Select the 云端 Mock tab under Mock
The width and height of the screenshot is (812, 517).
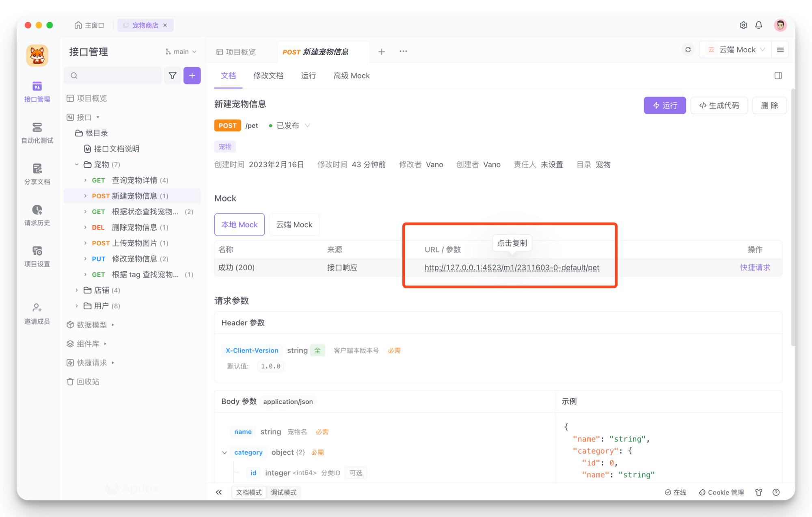(294, 225)
